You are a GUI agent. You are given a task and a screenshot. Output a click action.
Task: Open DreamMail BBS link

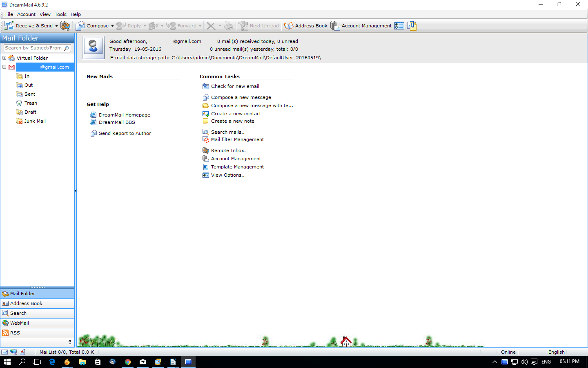[117, 122]
